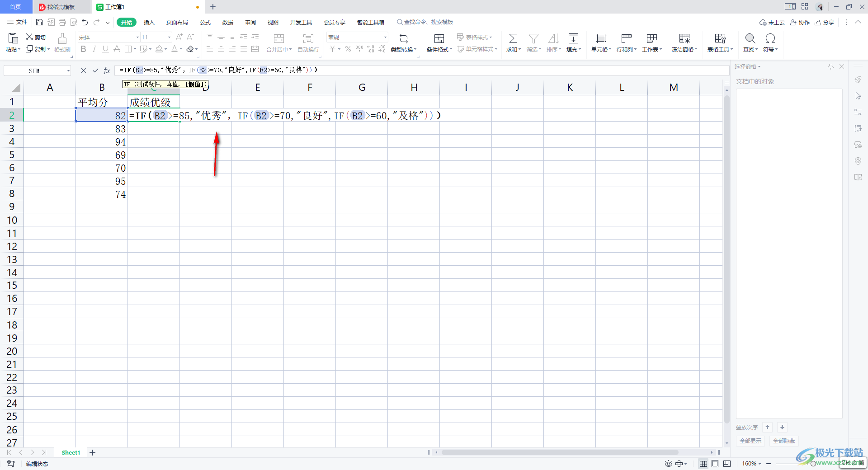Click the Freeze Panes (冻结窗格) icon

pos(684,38)
